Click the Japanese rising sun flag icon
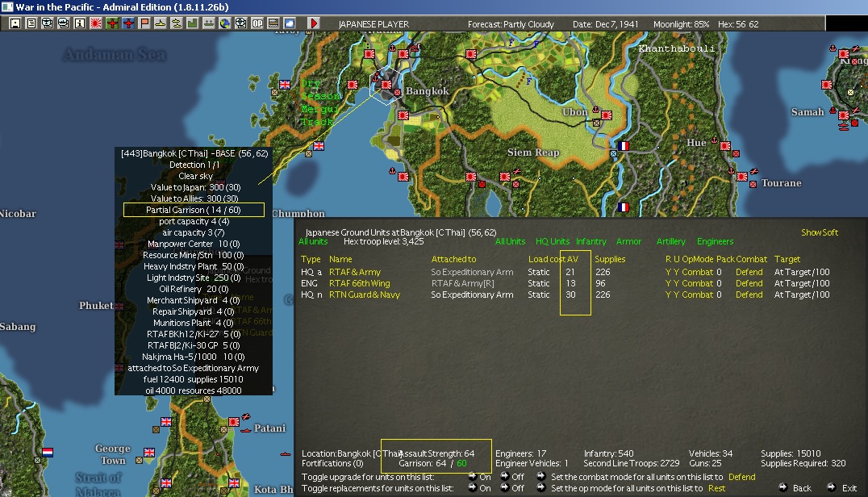 (x=96, y=23)
